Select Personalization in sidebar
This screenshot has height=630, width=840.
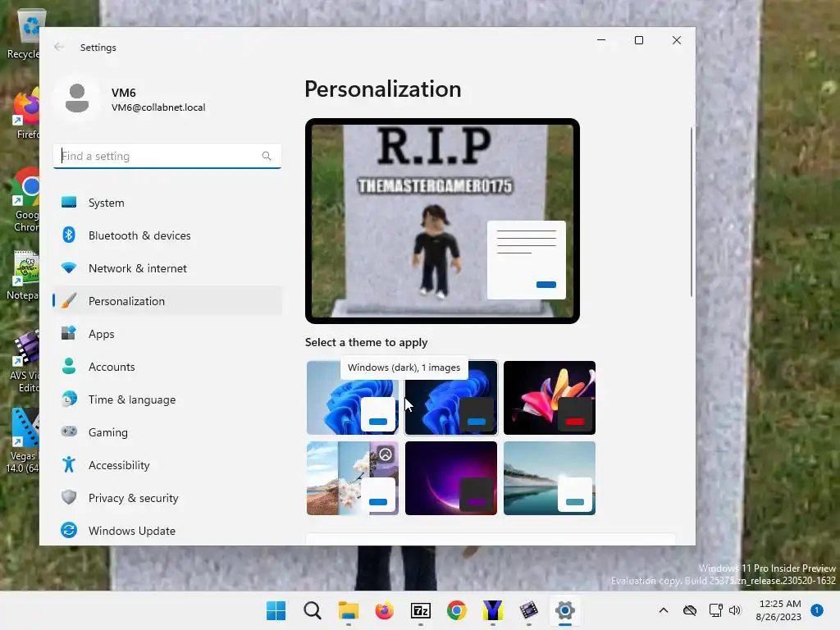pyautogui.click(x=167, y=300)
